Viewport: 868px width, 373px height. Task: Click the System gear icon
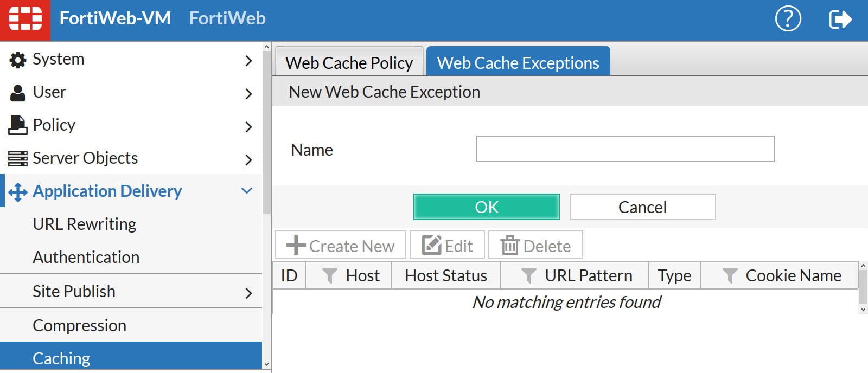18,60
